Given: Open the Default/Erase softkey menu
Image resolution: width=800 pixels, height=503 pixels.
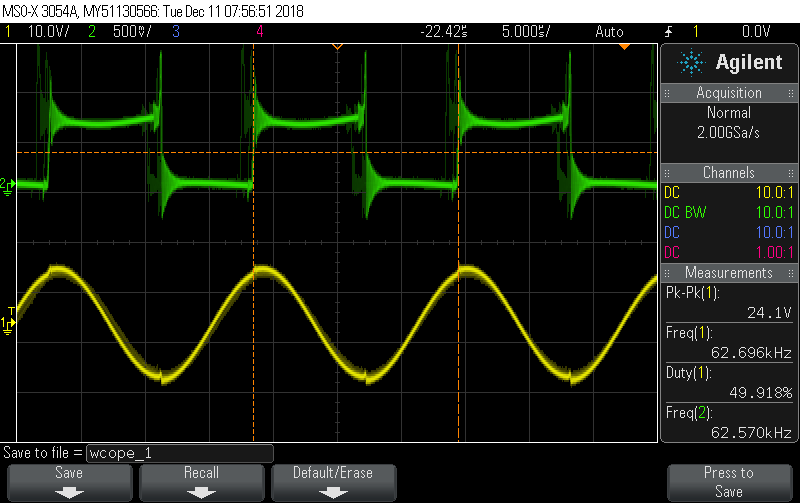Looking at the screenshot, I should click(333, 482).
